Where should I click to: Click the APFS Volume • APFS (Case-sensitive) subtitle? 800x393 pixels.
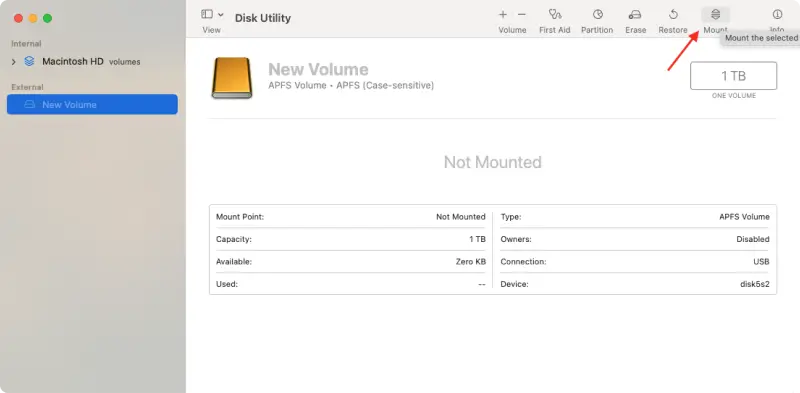pos(351,85)
